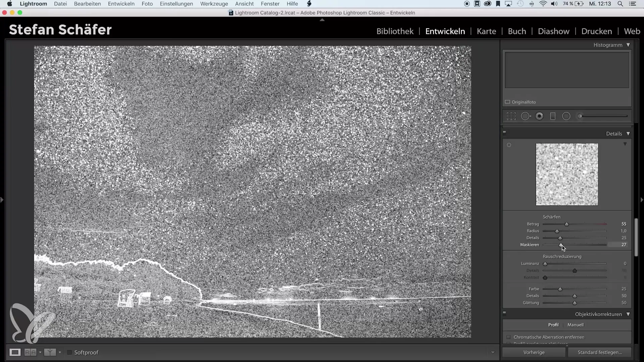Click the Betrag sharpening slider
The height and width of the screenshot is (362, 644).
[x=575, y=224]
